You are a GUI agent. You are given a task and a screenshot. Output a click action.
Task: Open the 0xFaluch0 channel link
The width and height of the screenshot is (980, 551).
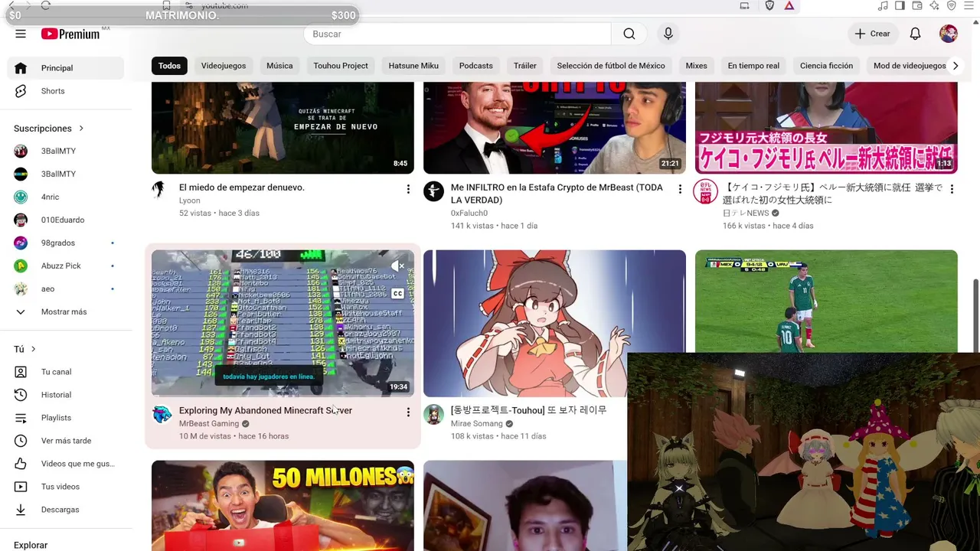[469, 213]
